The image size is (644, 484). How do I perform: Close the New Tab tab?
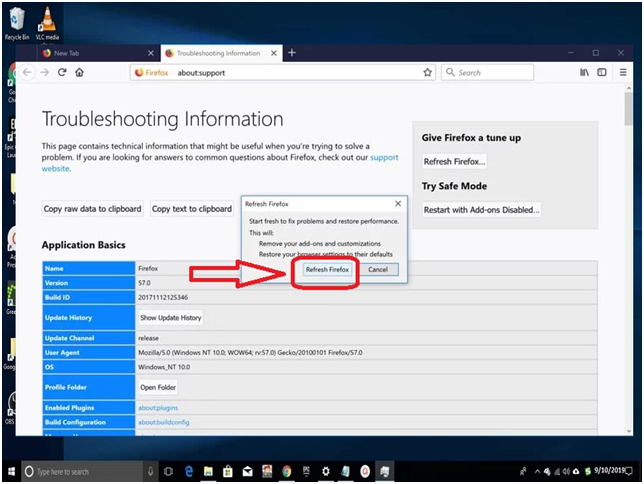(151, 53)
